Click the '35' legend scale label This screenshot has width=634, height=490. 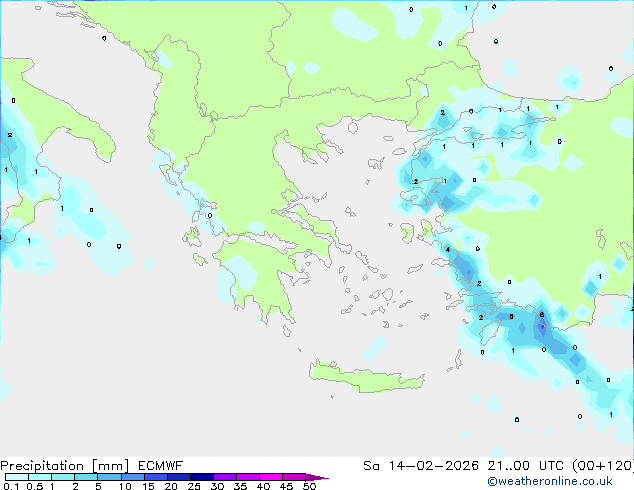pyautogui.click(x=240, y=486)
